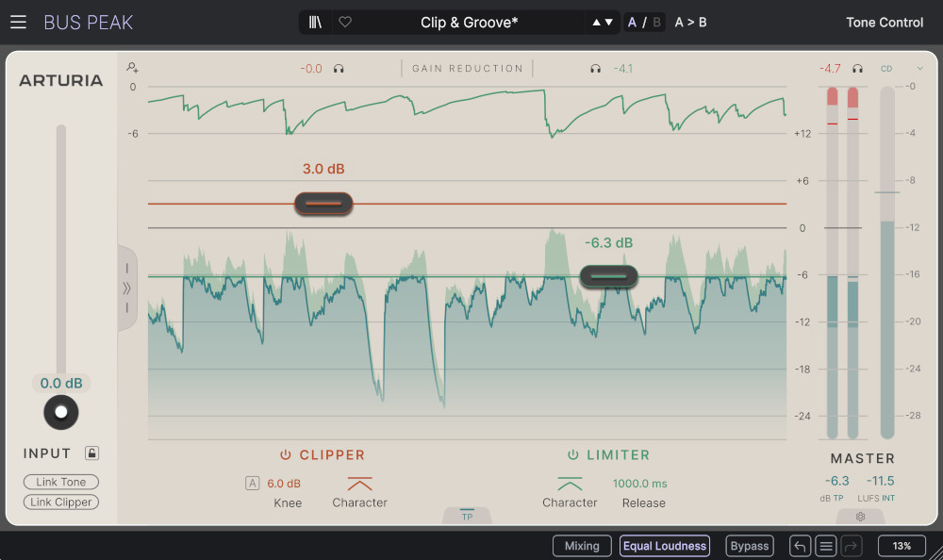Open the Tone Control panel

pyautogui.click(x=885, y=22)
